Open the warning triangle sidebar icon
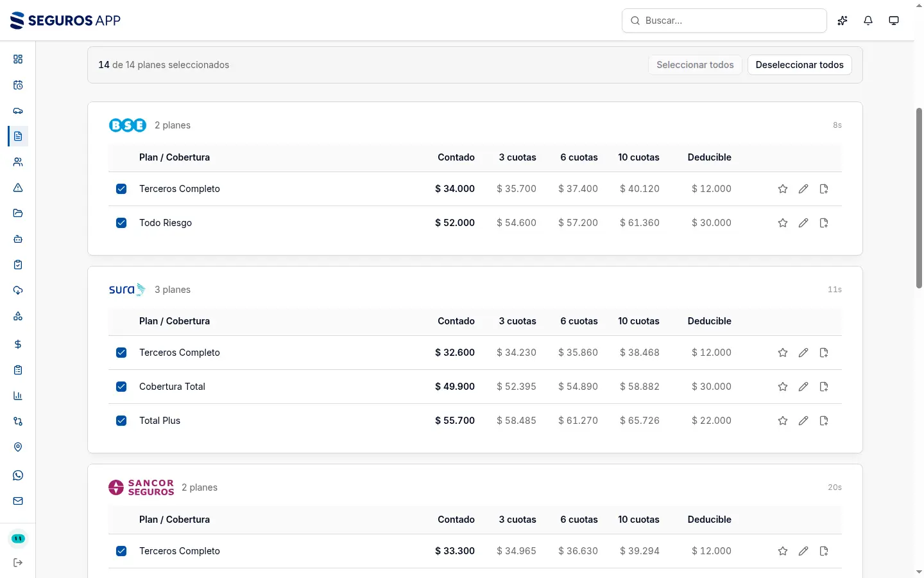Image resolution: width=924 pixels, height=578 pixels. 18,188
